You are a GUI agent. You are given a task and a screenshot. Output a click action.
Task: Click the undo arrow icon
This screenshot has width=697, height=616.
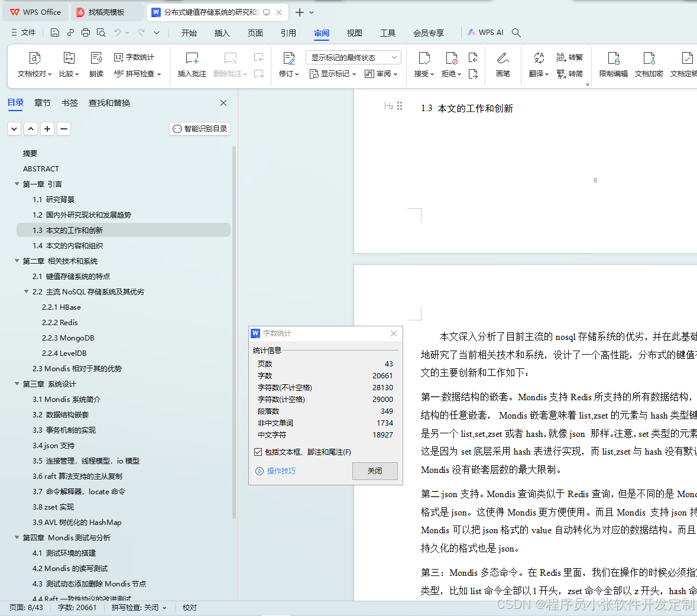[118, 33]
